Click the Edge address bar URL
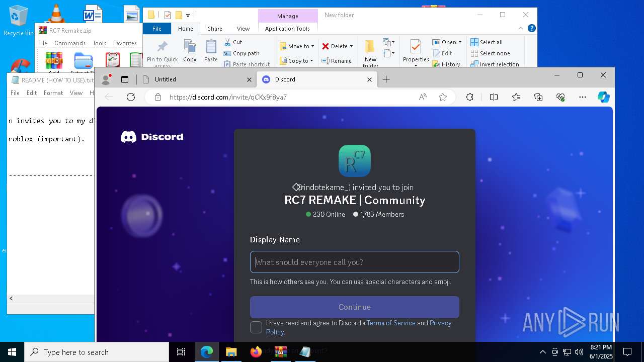 (x=228, y=97)
